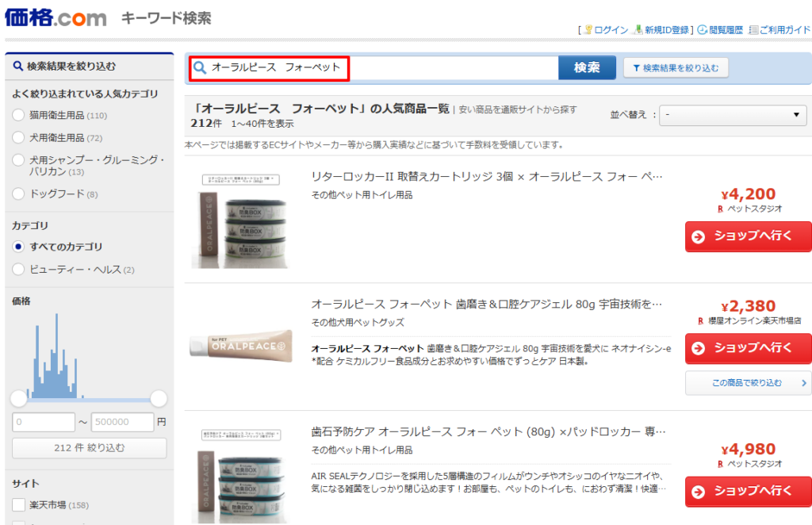Select 猫用衛生用品 category radio
Image resolution: width=812 pixels, height=525 pixels.
point(18,115)
